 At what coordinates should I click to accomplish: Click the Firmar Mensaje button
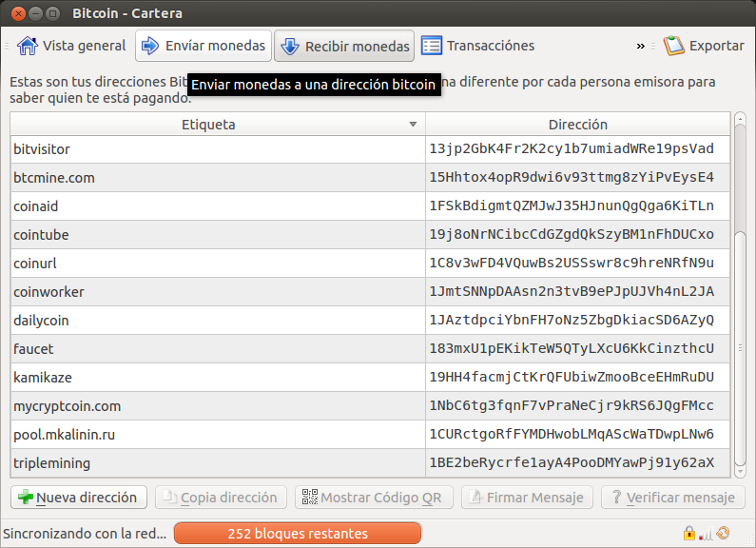527,498
